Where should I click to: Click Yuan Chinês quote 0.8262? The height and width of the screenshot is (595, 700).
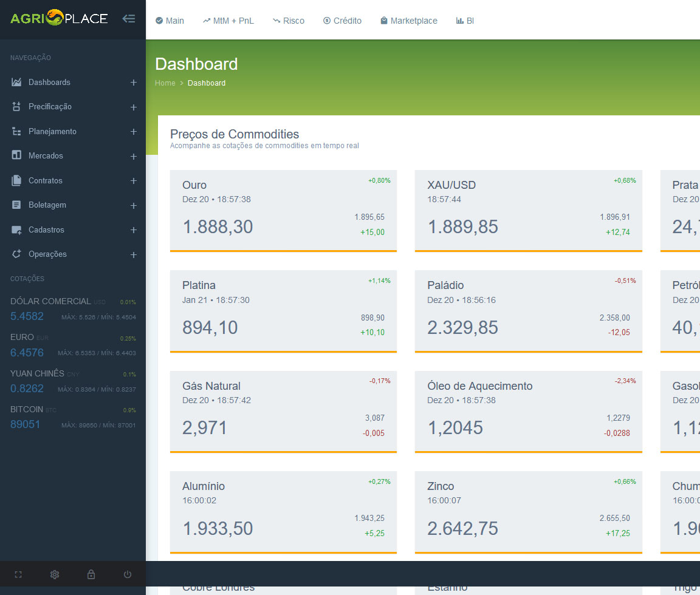tap(27, 389)
